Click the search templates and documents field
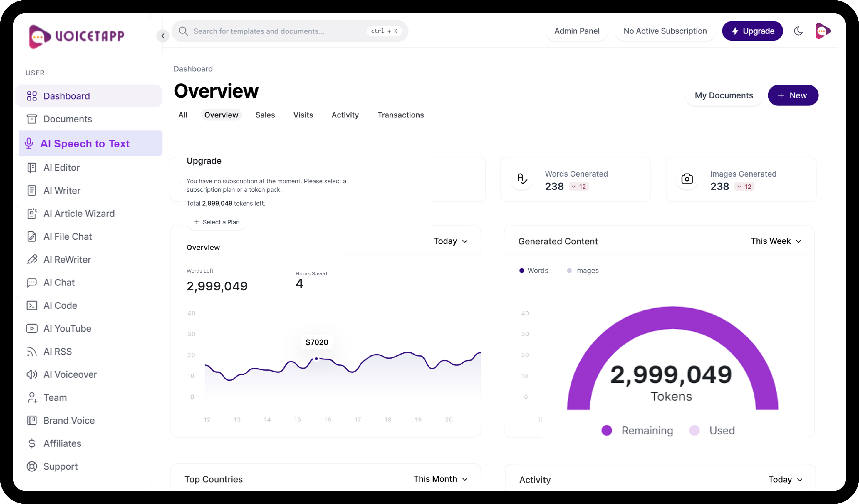 [x=290, y=31]
